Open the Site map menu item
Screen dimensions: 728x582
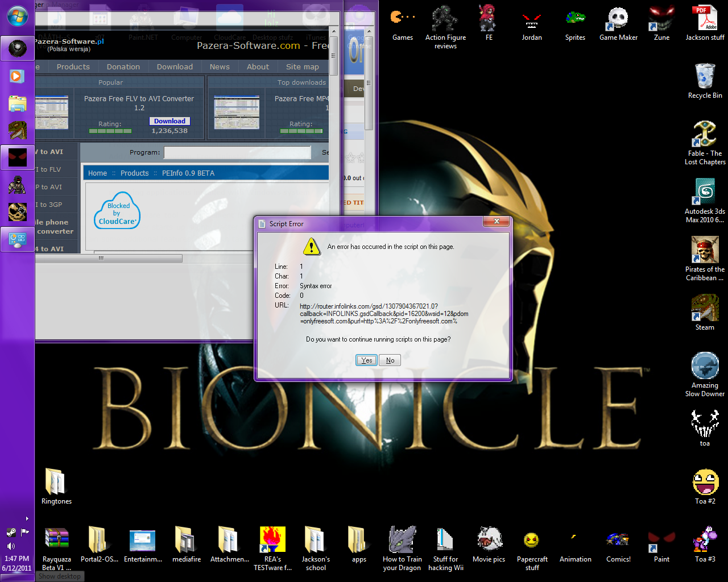point(303,66)
